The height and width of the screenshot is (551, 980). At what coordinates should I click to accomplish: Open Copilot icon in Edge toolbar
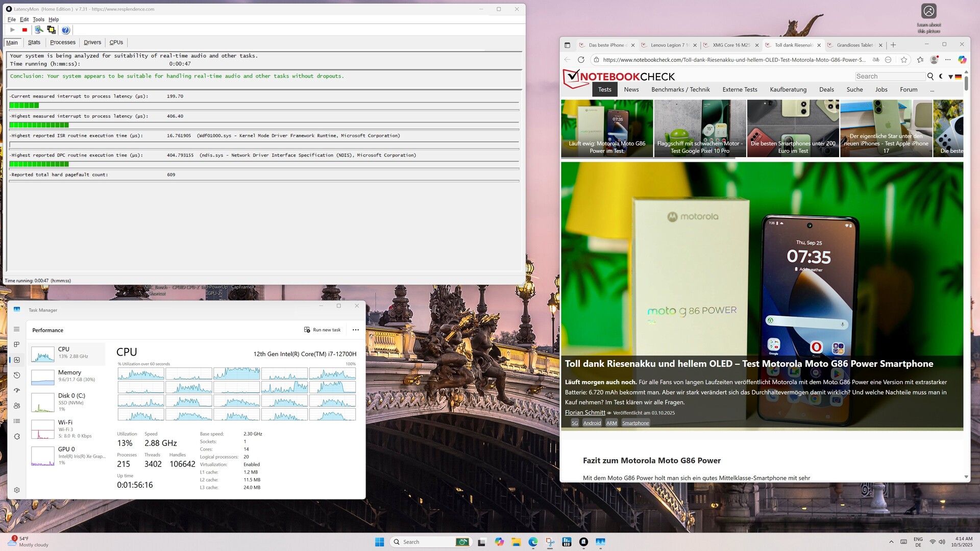pos(962,60)
